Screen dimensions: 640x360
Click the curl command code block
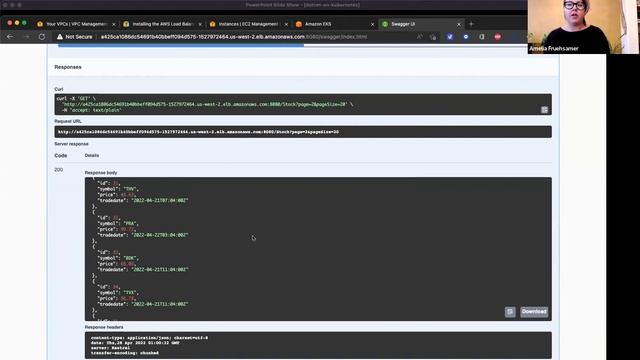[303, 104]
